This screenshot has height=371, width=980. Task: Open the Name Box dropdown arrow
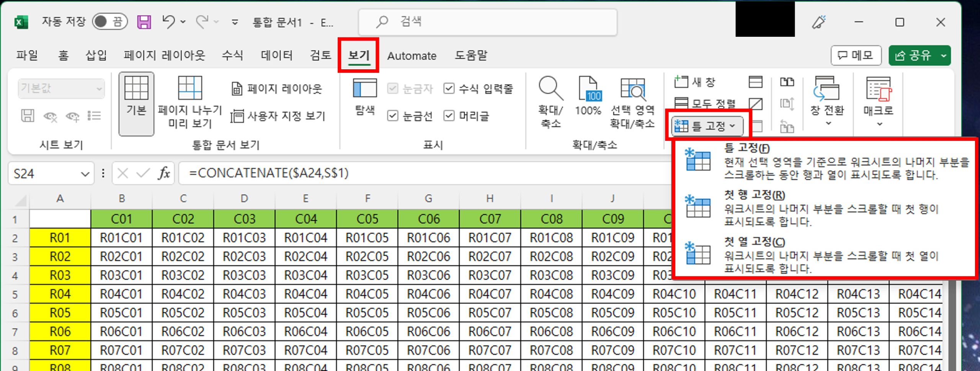click(85, 174)
